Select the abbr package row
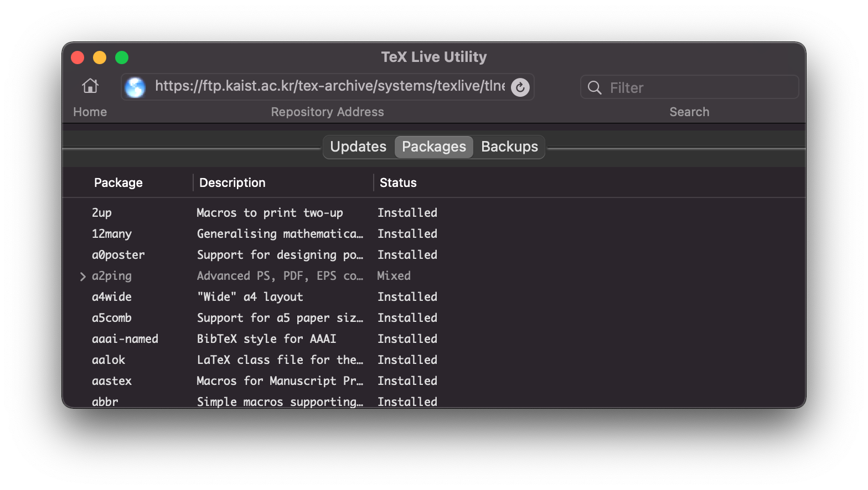This screenshot has width=868, height=490. pyautogui.click(x=434, y=400)
